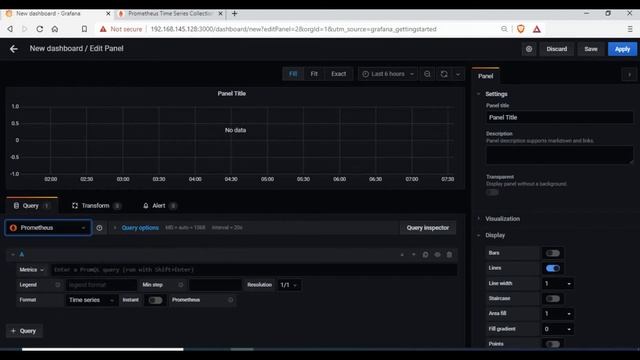Open the Fill gradient dropdown
This screenshot has width=640, height=360.
click(x=558, y=329)
